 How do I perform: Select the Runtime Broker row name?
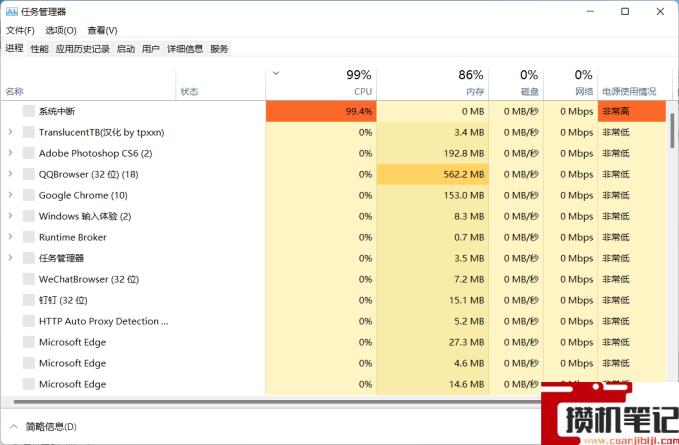pos(72,237)
